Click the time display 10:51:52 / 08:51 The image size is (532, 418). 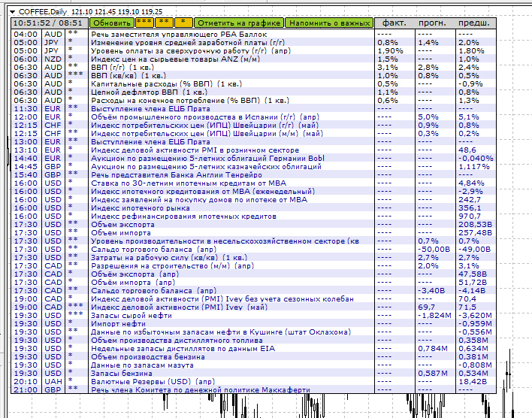[x=50, y=23]
